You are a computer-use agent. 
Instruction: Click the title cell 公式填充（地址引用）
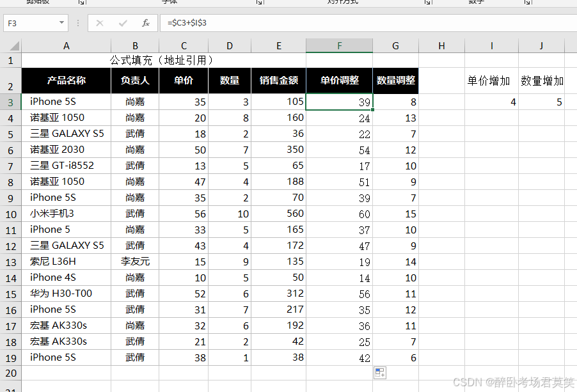(164, 60)
